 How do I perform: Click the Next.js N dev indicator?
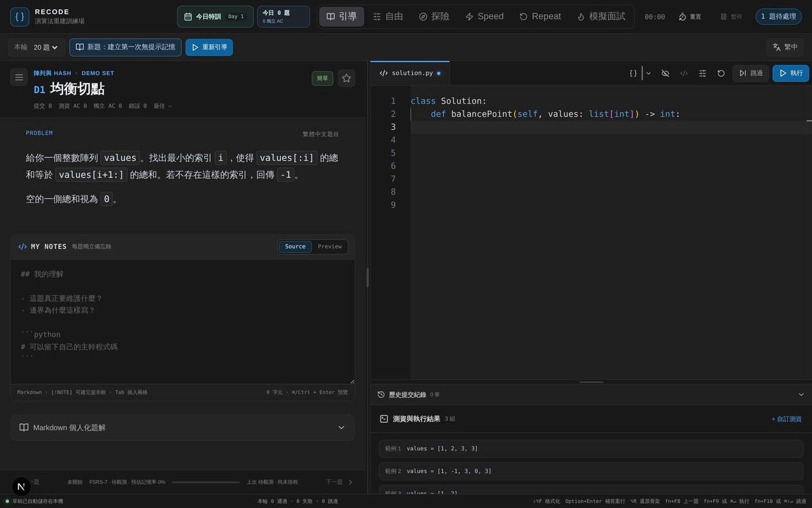click(21, 486)
